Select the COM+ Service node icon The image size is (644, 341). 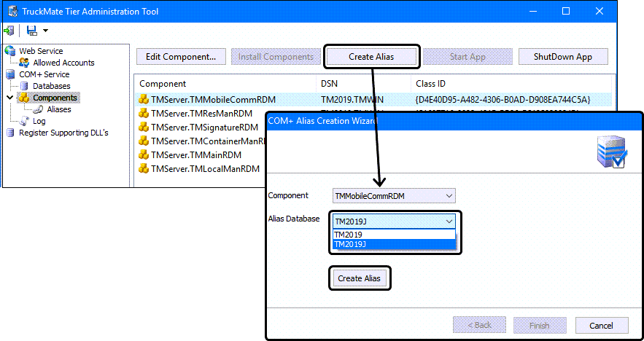coord(10,74)
